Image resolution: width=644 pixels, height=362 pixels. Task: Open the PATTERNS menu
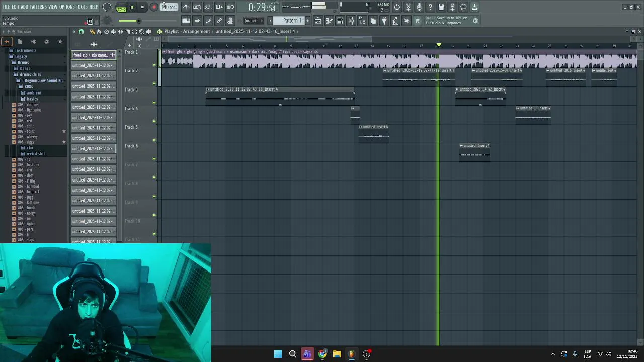tap(38, 7)
